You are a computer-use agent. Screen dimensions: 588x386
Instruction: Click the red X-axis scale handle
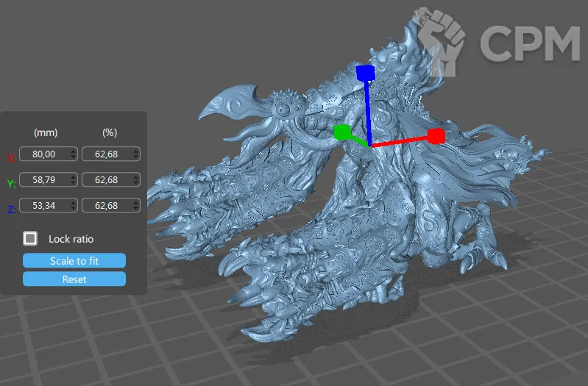[x=436, y=136]
